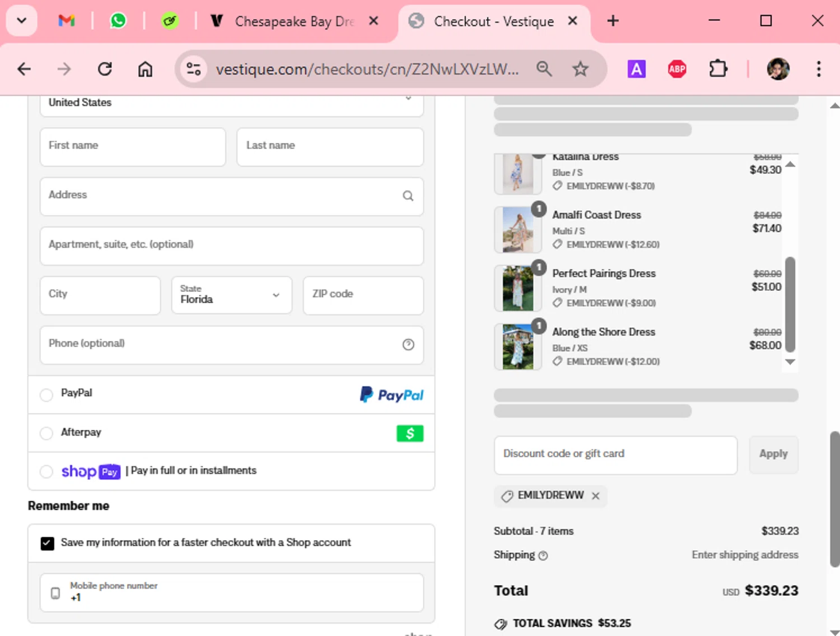840x636 pixels.
Task: Focus the City field
Action: (x=100, y=295)
